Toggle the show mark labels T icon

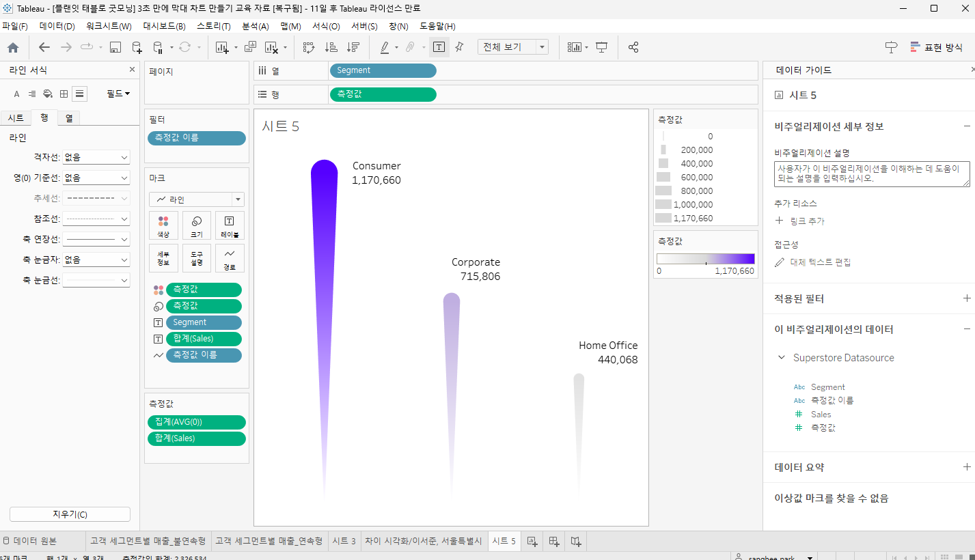tap(439, 47)
